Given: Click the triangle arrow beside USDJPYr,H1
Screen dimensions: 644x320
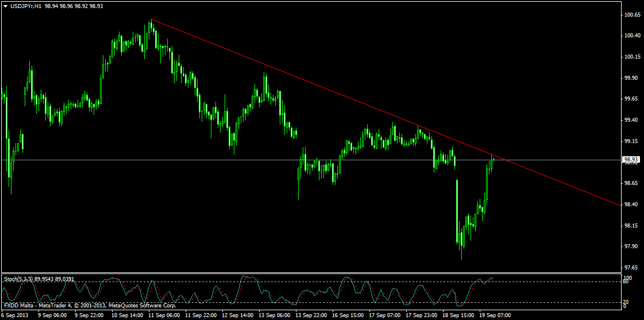Looking at the screenshot, I should click(5, 6).
